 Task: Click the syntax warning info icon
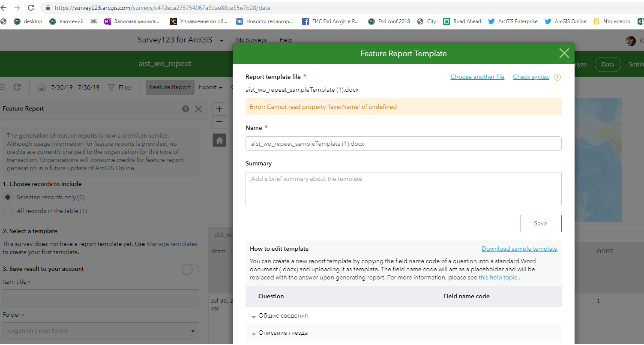click(557, 77)
